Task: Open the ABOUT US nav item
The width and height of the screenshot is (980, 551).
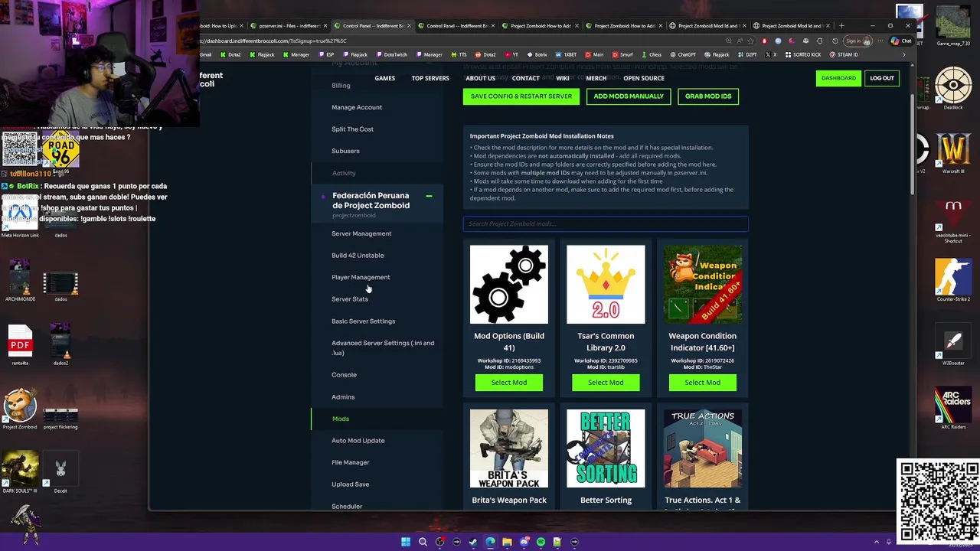Action: click(x=481, y=78)
